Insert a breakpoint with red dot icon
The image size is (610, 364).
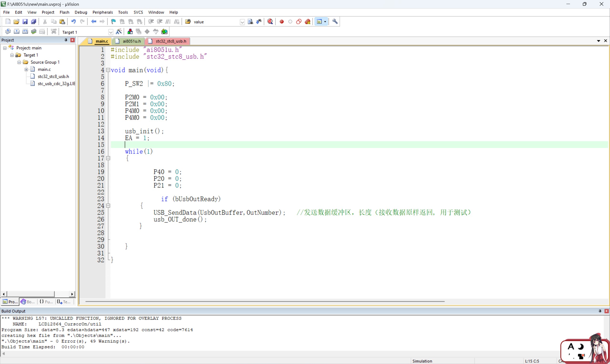tap(282, 22)
